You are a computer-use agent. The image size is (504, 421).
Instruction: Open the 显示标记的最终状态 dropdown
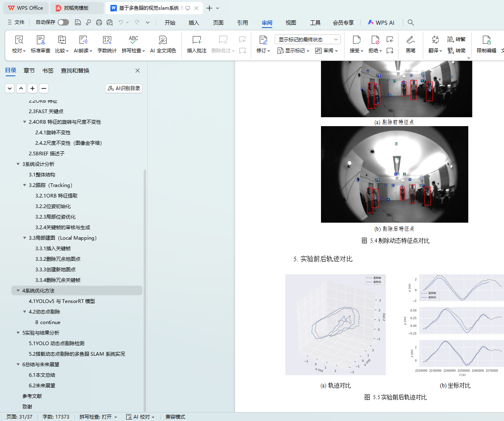(307, 39)
